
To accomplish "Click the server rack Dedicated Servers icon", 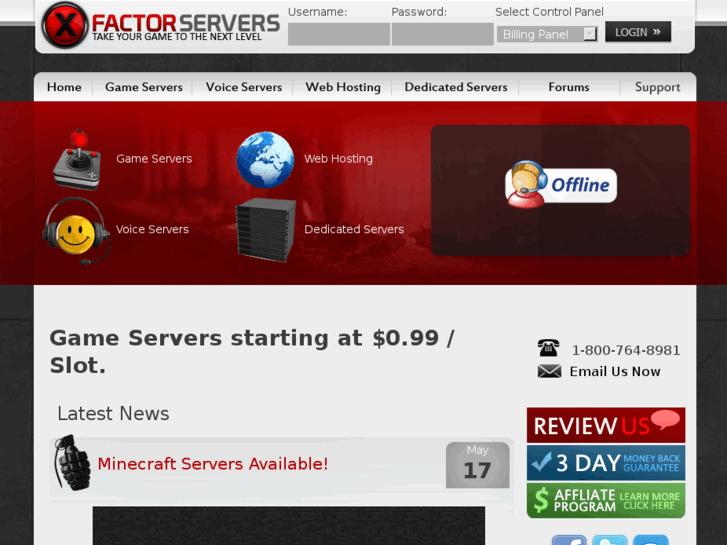I will 266,230.
